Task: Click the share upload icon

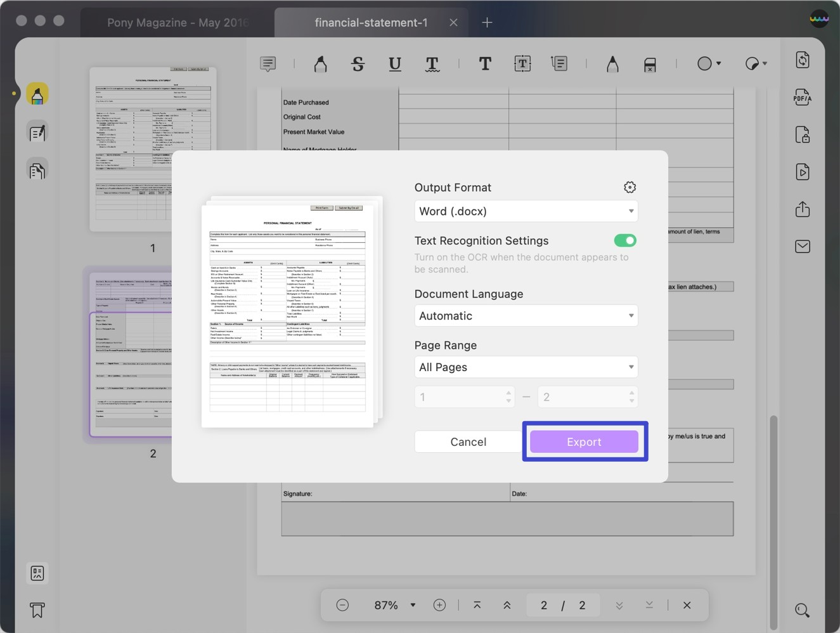Action: 802,209
